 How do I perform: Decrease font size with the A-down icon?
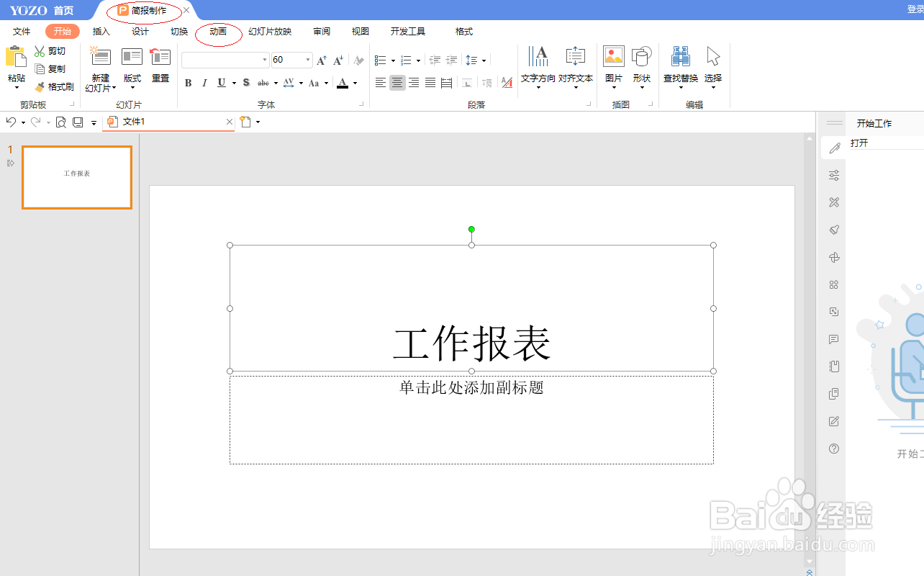(x=338, y=60)
